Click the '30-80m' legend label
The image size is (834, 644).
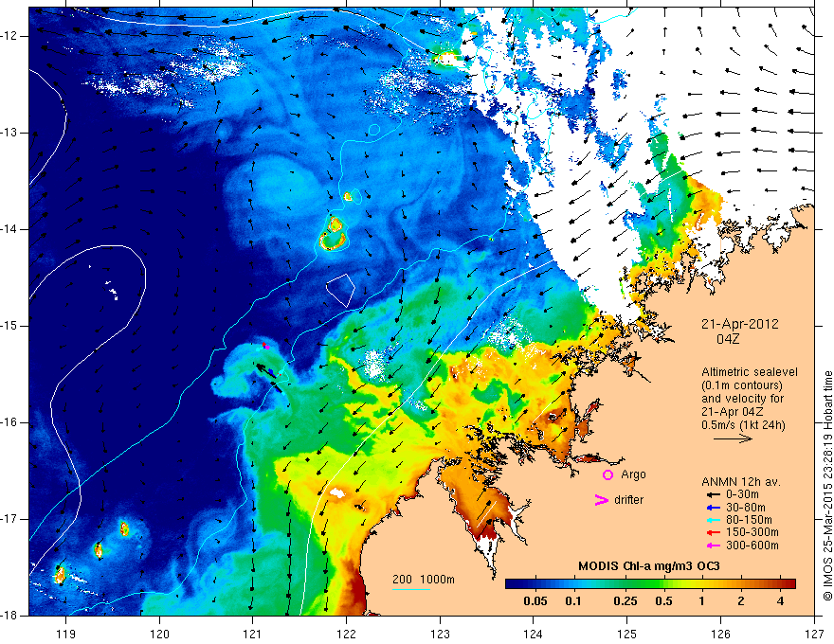pos(746,508)
